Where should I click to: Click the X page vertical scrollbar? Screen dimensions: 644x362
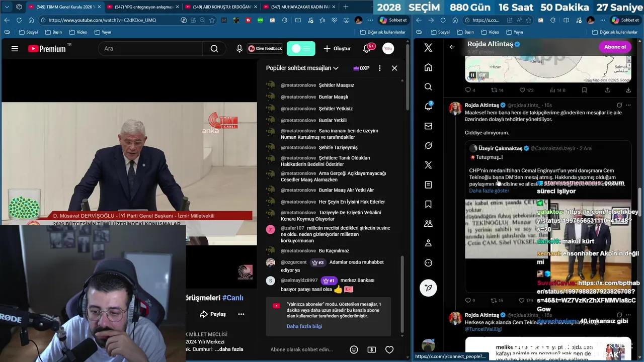tap(640, 201)
